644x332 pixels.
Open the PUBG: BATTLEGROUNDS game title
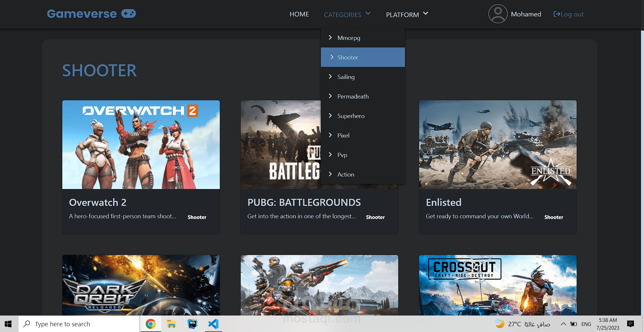click(x=304, y=202)
